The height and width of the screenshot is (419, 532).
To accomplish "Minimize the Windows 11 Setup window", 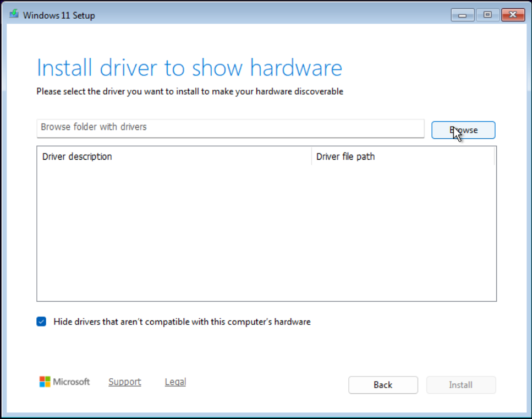I will [463, 15].
